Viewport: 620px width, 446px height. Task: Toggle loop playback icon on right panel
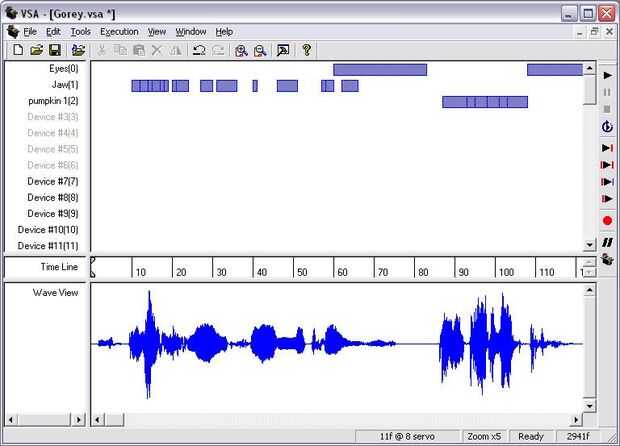point(607,127)
